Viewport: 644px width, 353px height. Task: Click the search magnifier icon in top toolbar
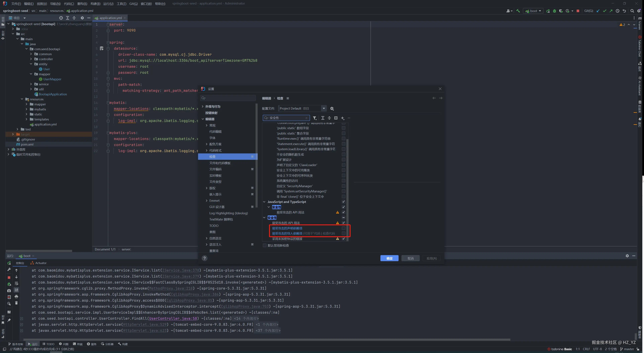632,11
